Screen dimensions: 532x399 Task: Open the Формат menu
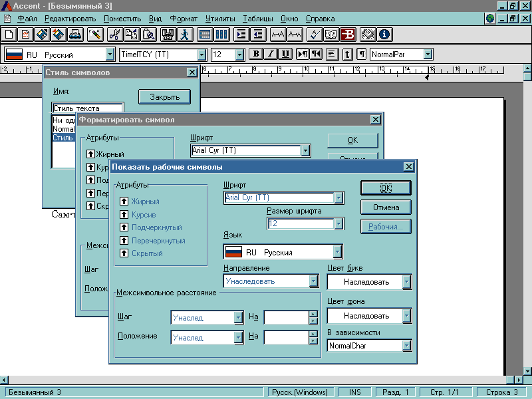click(184, 19)
